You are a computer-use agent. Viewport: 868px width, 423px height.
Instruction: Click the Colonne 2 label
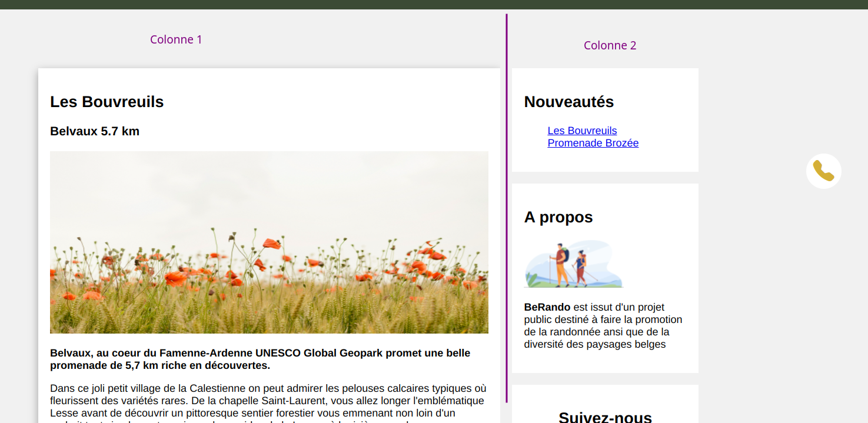[x=610, y=45]
